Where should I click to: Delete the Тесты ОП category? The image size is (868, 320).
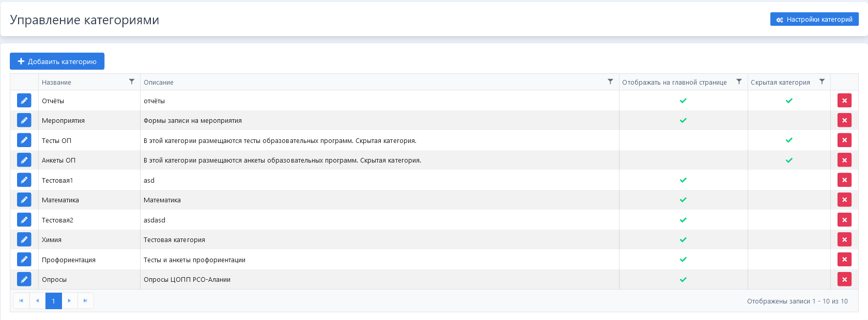pyautogui.click(x=844, y=140)
